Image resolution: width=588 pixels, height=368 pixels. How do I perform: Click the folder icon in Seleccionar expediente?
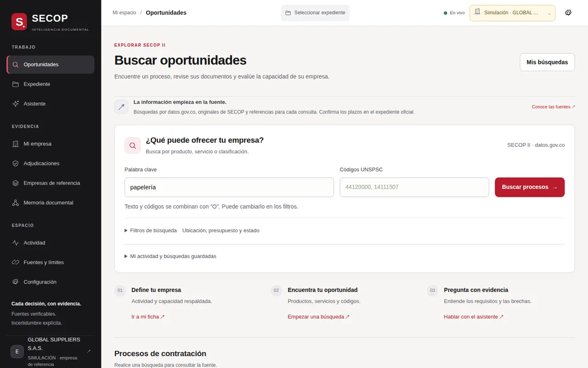pos(288,13)
